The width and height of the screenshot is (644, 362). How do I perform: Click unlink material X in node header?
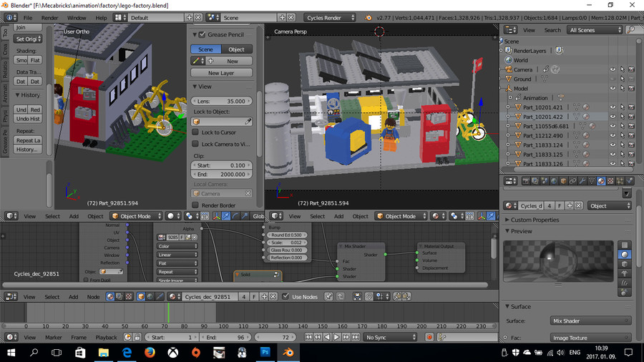tap(273, 297)
